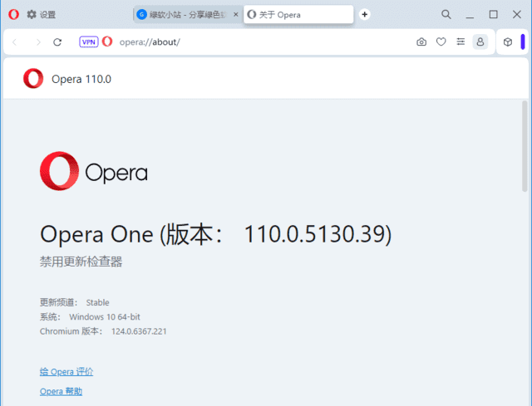Click the purple sidebar strip
This screenshot has height=406, width=532.
click(523, 42)
